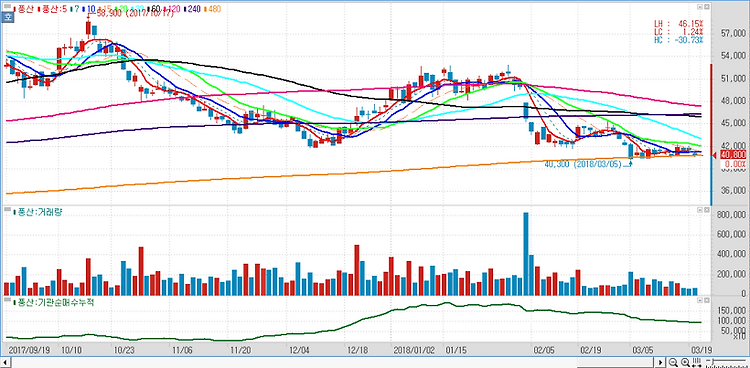Viewport: 750px width, 368px height.
Task: Click the 02/05 date axis label
Action: 544,350
